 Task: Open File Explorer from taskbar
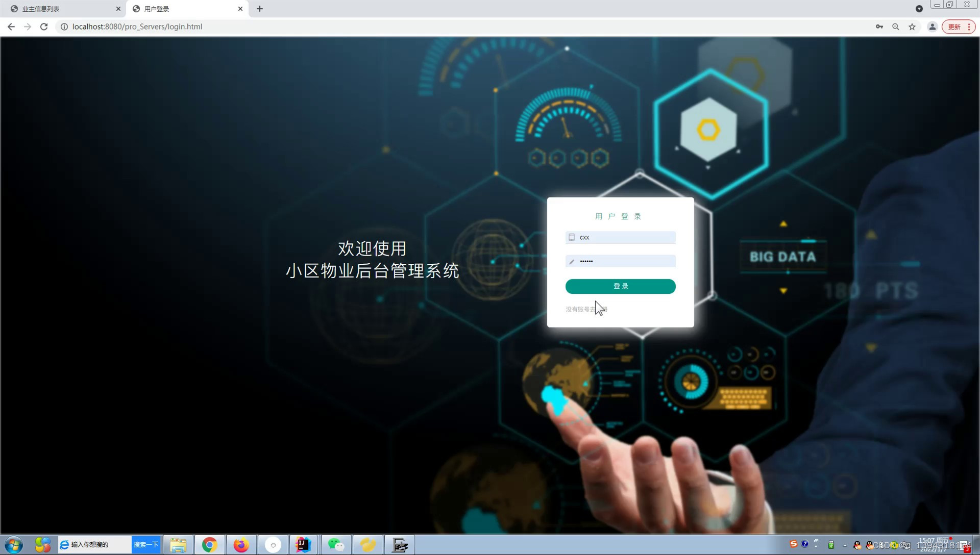click(x=178, y=545)
